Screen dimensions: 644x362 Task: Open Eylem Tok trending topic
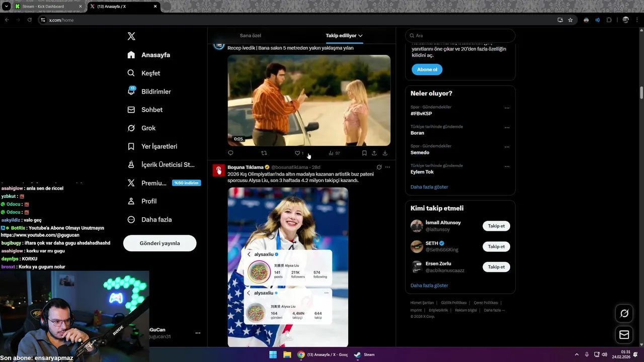(x=422, y=172)
